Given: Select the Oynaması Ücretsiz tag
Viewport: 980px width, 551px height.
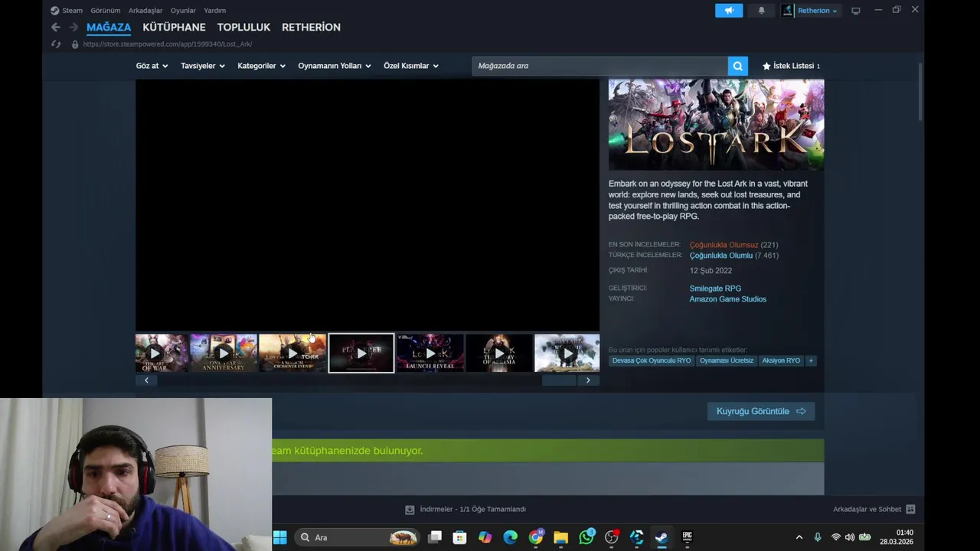Looking at the screenshot, I should [727, 360].
